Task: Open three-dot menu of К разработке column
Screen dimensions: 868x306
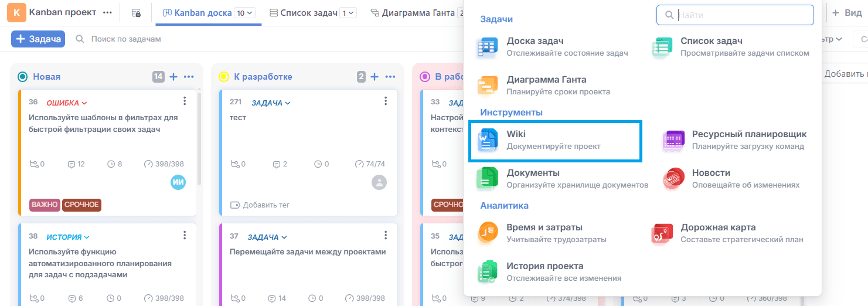Action: tap(390, 77)
